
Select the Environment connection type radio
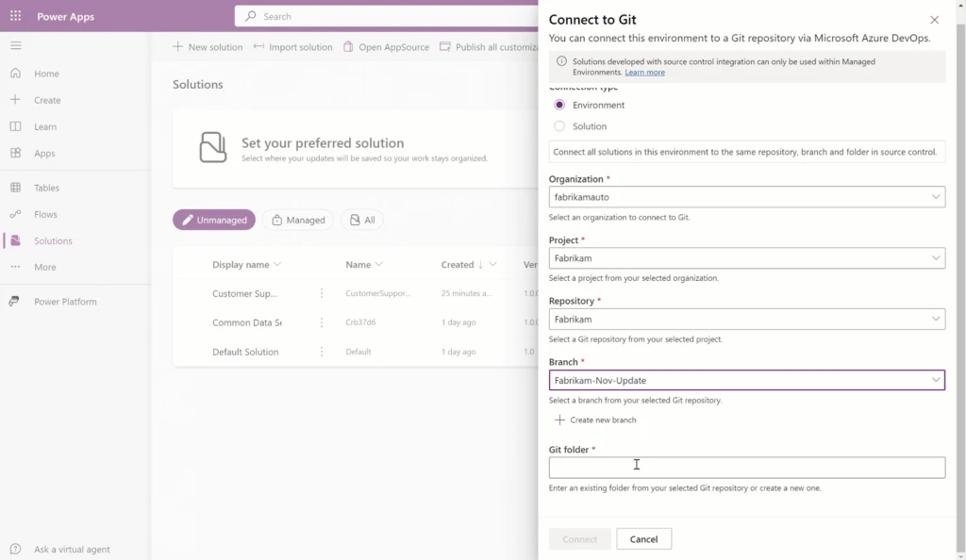tap(559, 105)
